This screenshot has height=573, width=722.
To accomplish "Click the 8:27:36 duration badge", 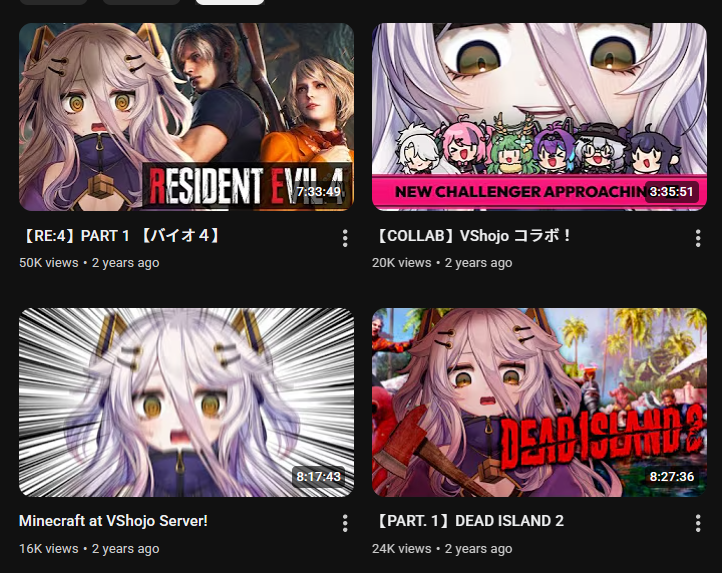I will click(x=671, y=476).
